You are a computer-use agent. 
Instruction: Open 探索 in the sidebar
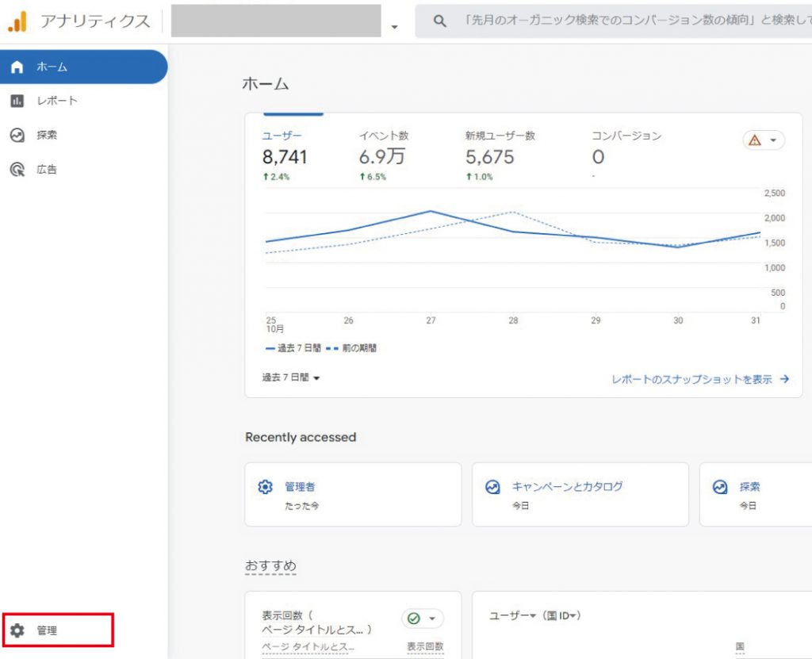[83, 136]
